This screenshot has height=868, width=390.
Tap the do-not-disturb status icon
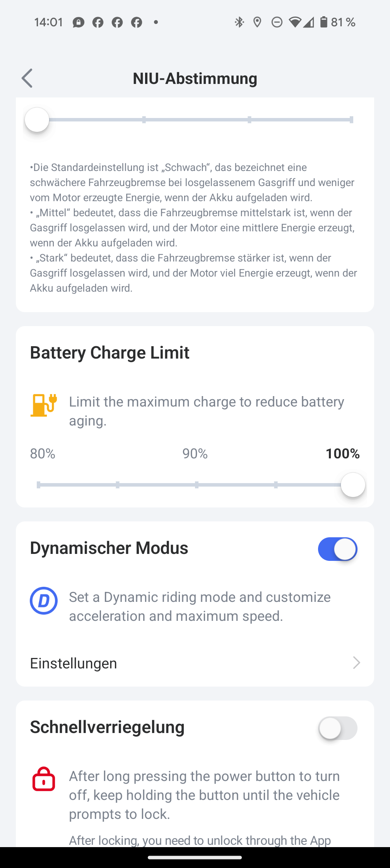tap(277, 22)
